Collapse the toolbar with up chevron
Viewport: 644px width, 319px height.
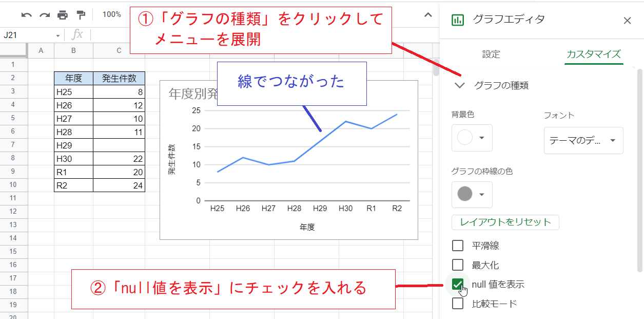428,15
